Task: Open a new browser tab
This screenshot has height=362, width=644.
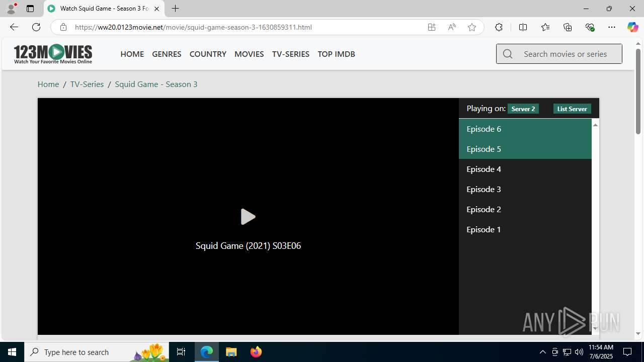Action: 175,9
